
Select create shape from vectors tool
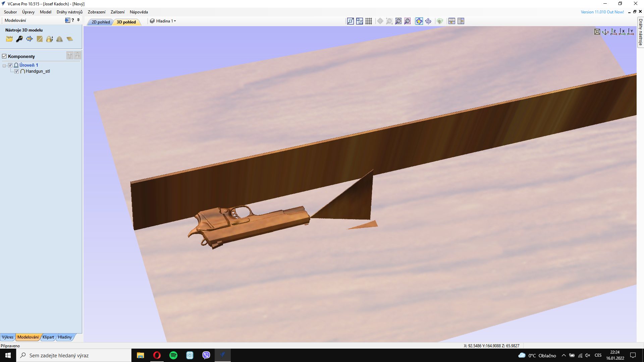pyautogui.click(x=30, y=39)
